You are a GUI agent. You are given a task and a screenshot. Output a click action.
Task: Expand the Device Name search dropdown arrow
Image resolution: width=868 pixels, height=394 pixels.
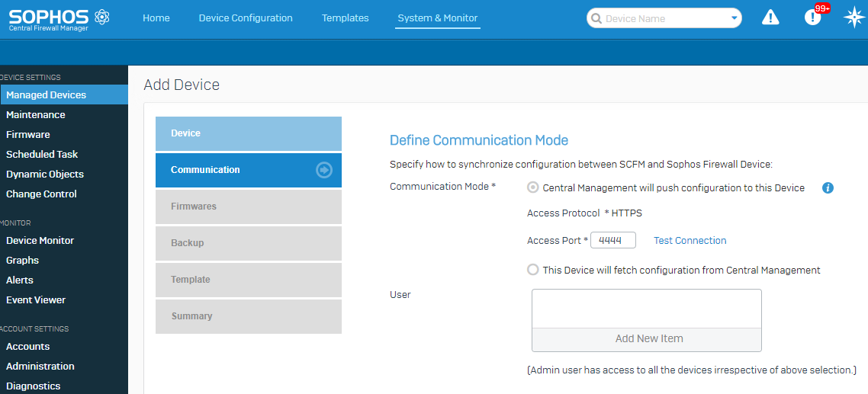pyautogui.click(x=734, y=18)
